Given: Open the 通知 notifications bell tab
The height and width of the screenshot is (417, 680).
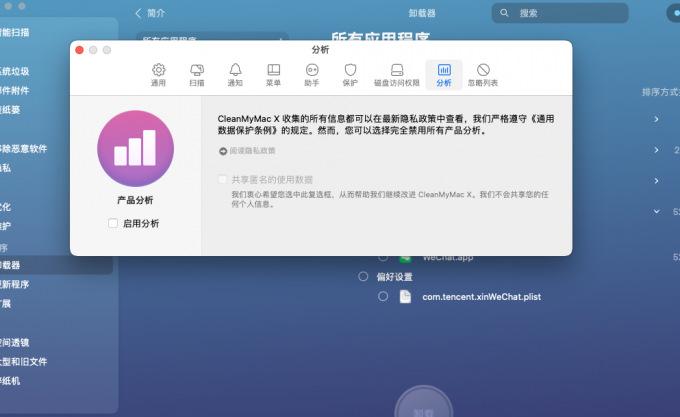Looking at the screenshot, I should tap(235, 75).
